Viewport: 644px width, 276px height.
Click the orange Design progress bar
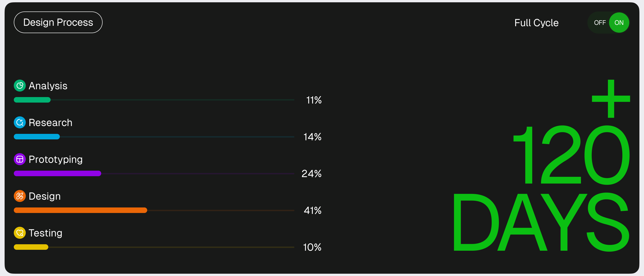80,210
